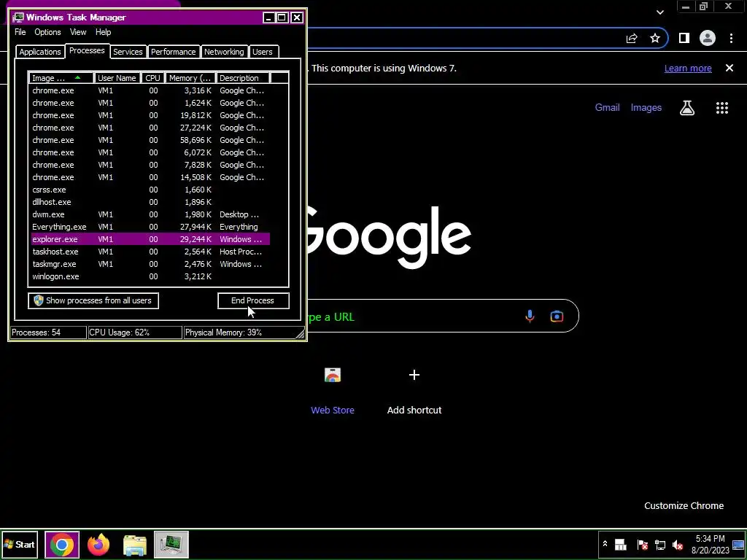This screenshot has width=747, height=560.
Task: Click the network tray icon
Action: tap(660, 545)
